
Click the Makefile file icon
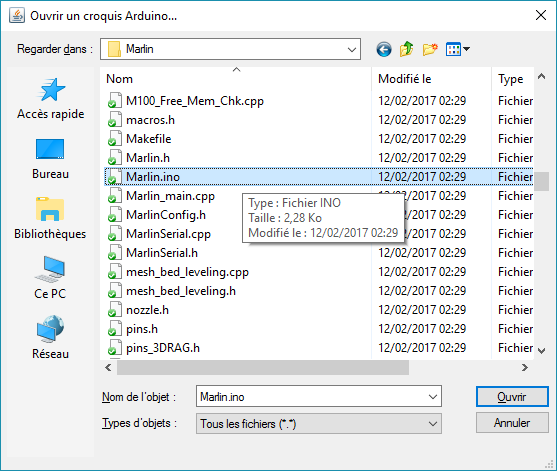click(x=114, y=139)
